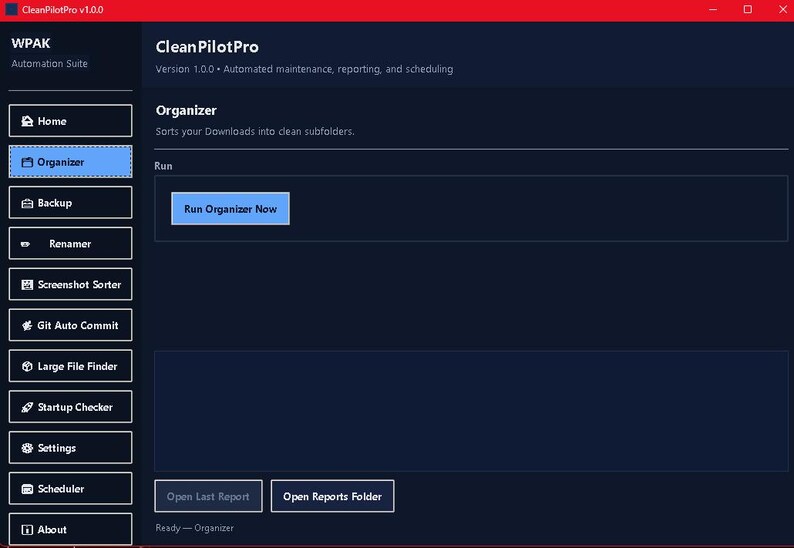The width and height of the screenshot is (794, 548).
Task: Click the 'Run' section label
Action: tap(163, 166)
